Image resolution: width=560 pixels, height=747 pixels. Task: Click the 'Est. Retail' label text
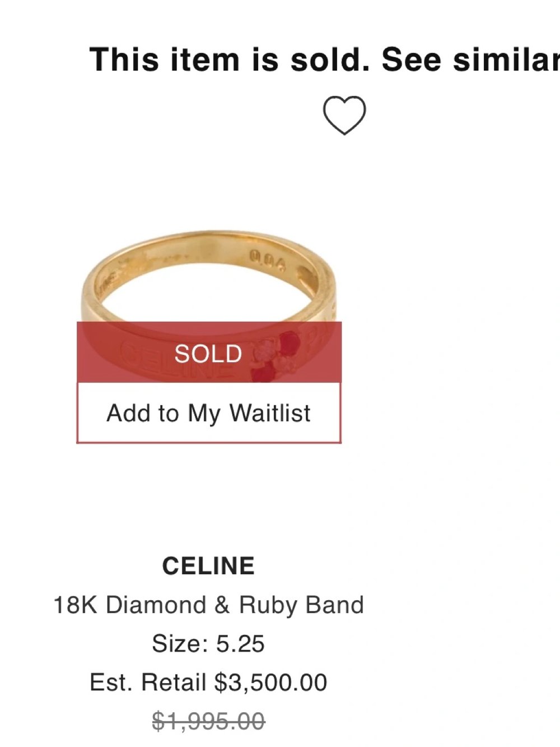tap(148, 683)
